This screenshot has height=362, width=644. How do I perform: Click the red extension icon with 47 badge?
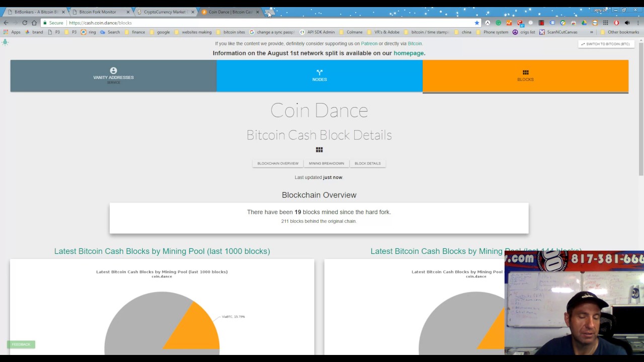pyautogui.click(x=520, y=23)
